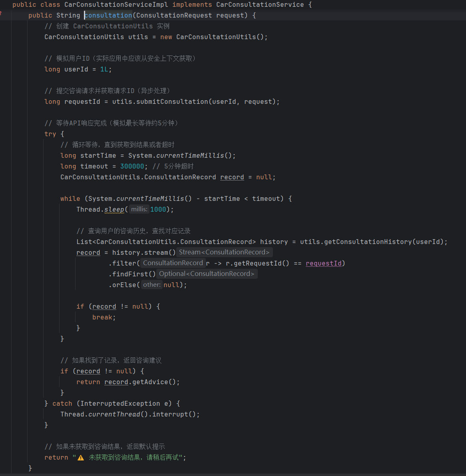Click the '1000' sleep duration
The width and height of the screenshot is (466, 476).
coord(158,209)
